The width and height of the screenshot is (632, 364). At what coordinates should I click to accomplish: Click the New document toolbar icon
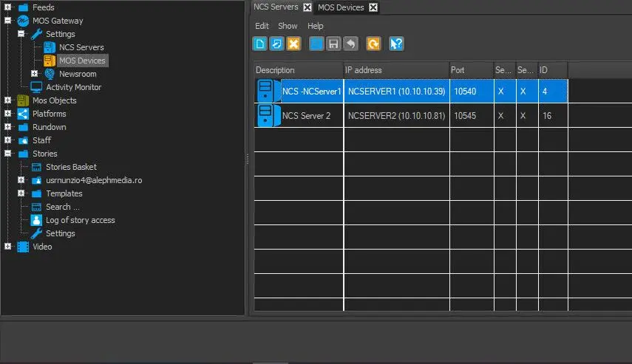[x=259, y=44]
